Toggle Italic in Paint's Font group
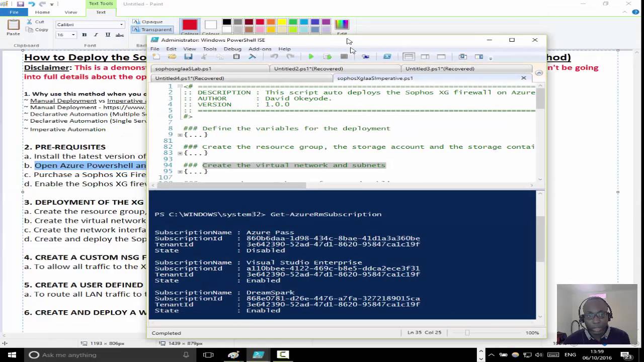 96,35
